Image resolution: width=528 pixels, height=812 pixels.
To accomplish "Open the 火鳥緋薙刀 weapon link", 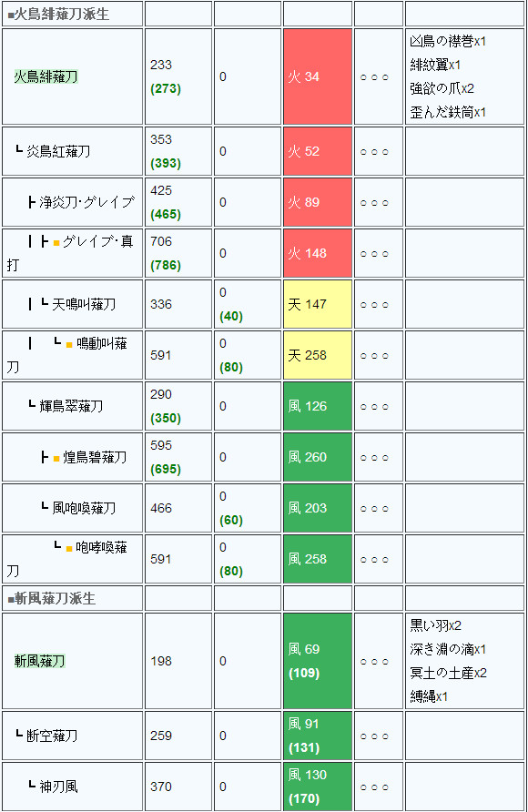I will click(46, 76).
